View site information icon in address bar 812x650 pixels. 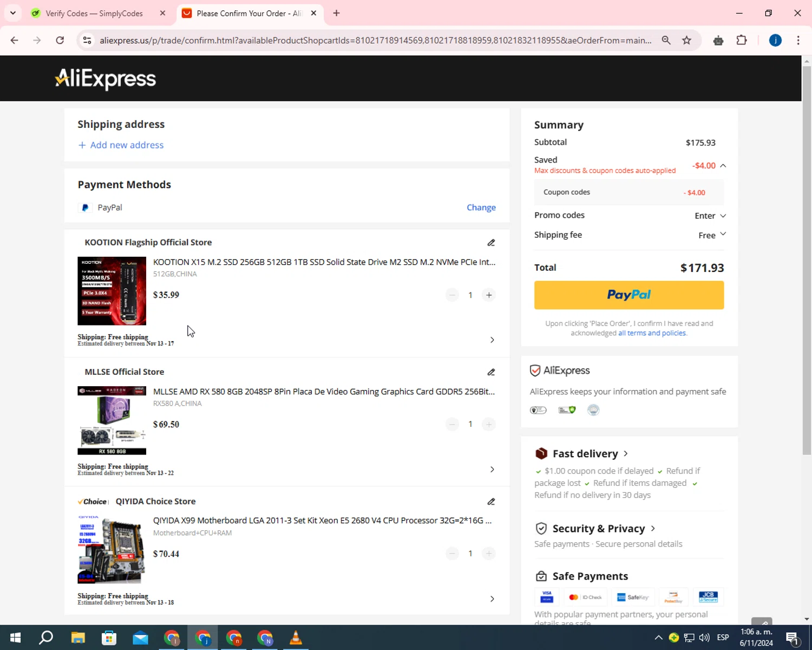click(x=87, y=40)
